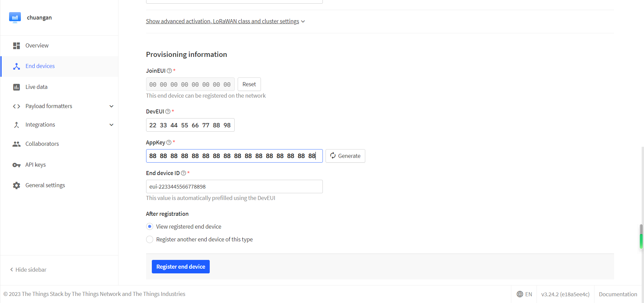Click the Collaborators people icon

[x=16, y=144]
